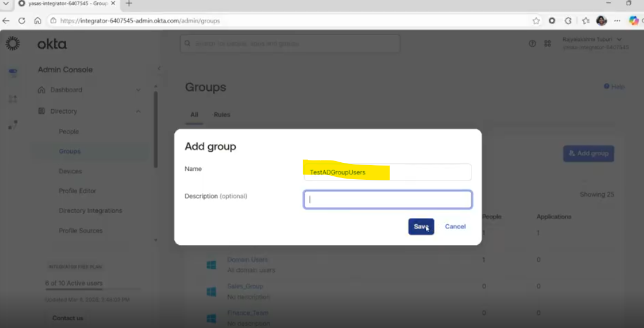Close the yasas-integrator browser tab
The image size is (644, 328).
(x=114, y=4)
